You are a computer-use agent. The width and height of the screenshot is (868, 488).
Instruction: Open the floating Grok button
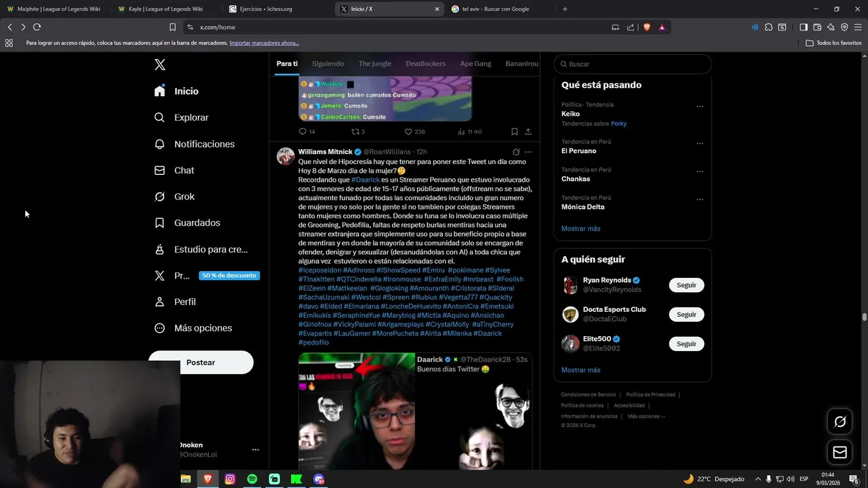pyautogui.click(x=840, y=422)
